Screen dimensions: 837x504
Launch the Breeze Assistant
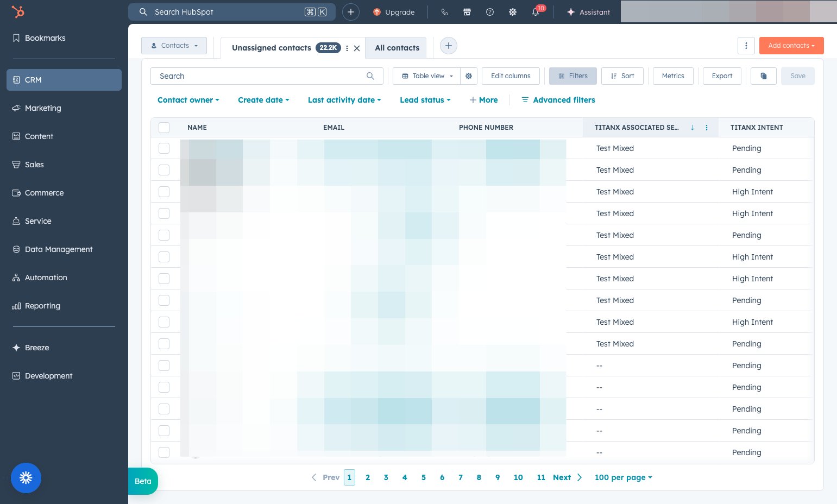click(x=588, y=12)
